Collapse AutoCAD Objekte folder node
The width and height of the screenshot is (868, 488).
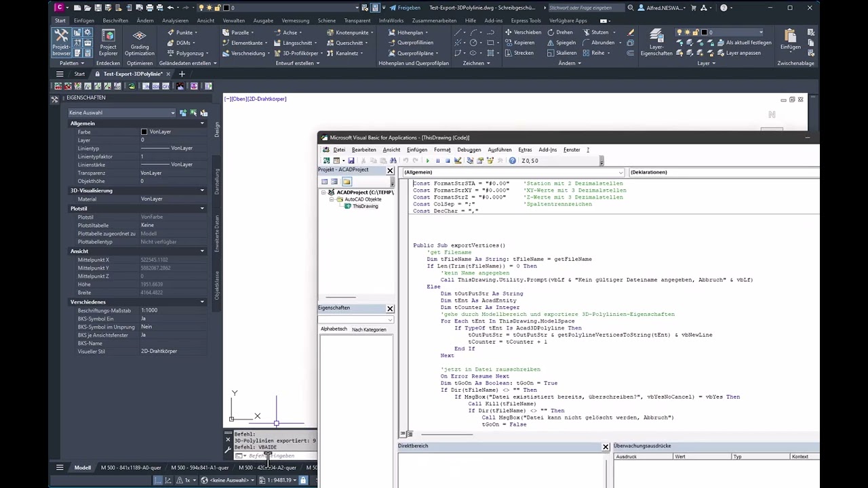[332, 199]
